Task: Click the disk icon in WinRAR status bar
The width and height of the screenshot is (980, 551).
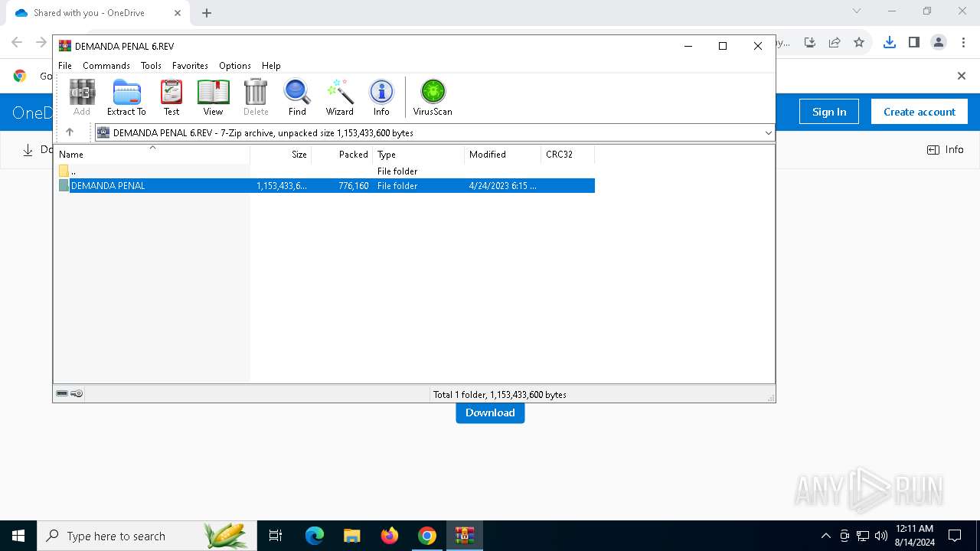Action: (62, 393)
